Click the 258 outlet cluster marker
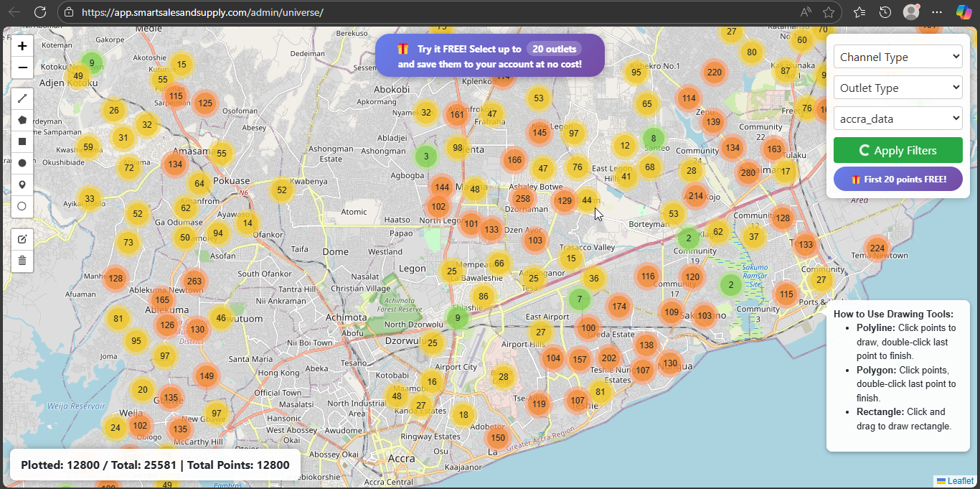The height and width of the screenshot is (489, 980). [x=523, y=199]
